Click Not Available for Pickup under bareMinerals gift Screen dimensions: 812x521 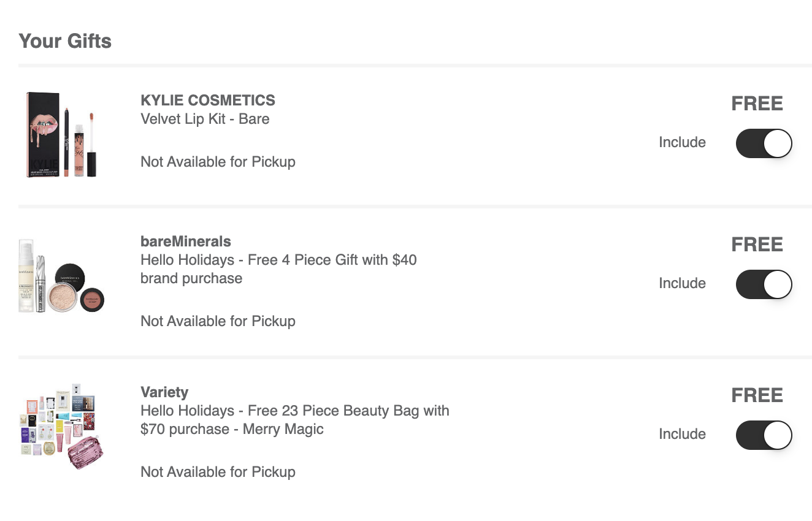(218, 321)
